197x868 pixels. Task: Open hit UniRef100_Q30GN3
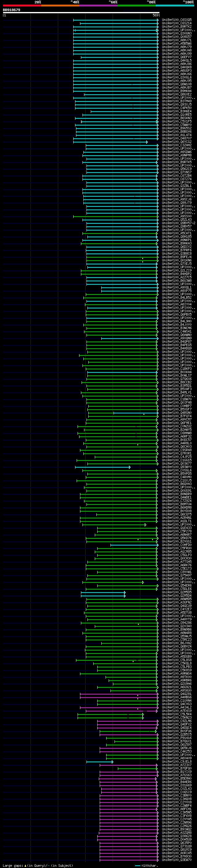[177, 33]
